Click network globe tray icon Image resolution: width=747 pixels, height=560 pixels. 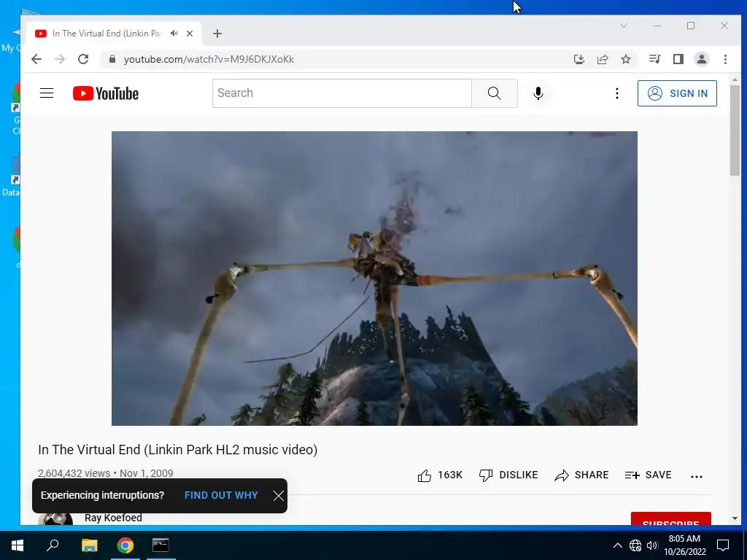coord(635,545)
